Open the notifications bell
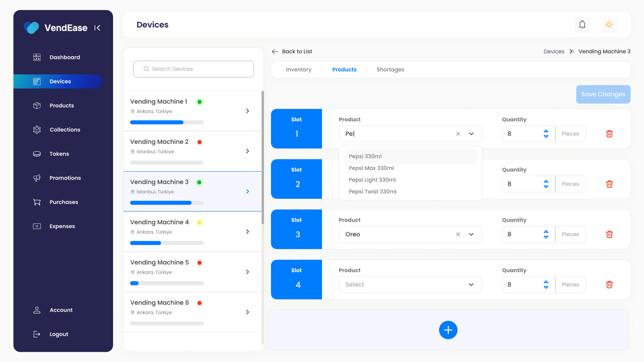Image resolution: width=644 pixels, height=362 pixels. [x=582, y=25]
